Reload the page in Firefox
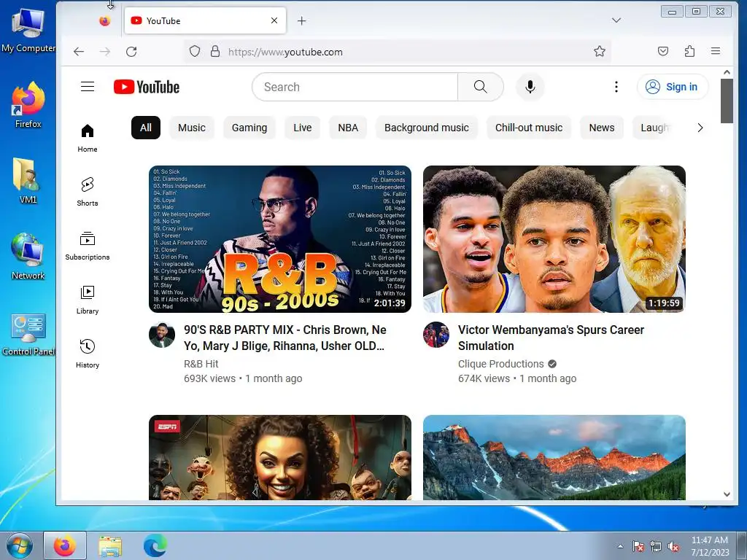Viewport: 747px width, 560px height. [131, 52]
